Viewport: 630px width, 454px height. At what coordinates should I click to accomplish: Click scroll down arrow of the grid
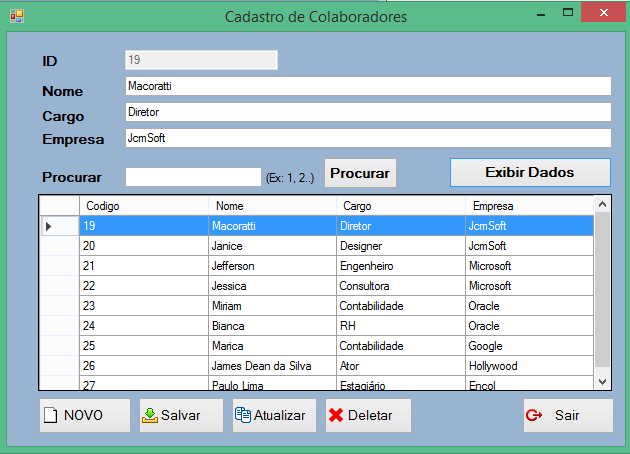(602, 382)
